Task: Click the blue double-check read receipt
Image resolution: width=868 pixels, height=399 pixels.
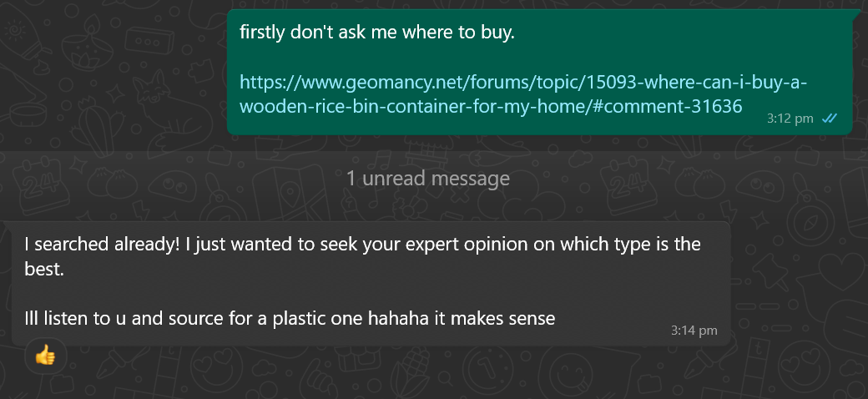Action: (829, 119)
